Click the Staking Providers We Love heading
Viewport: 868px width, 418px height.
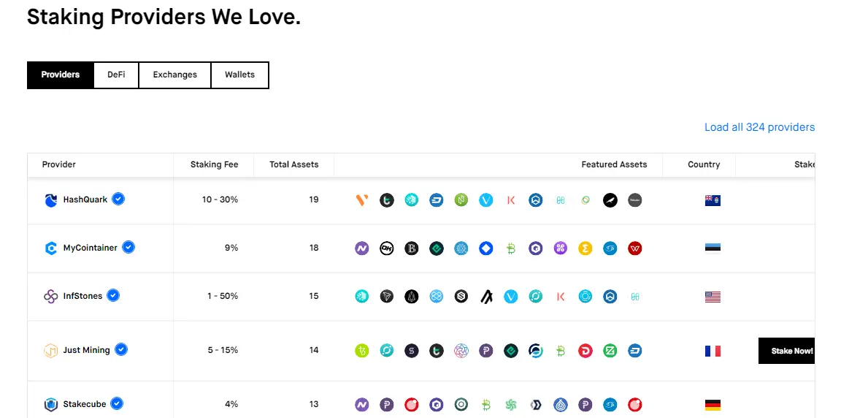tap(164, 17)
